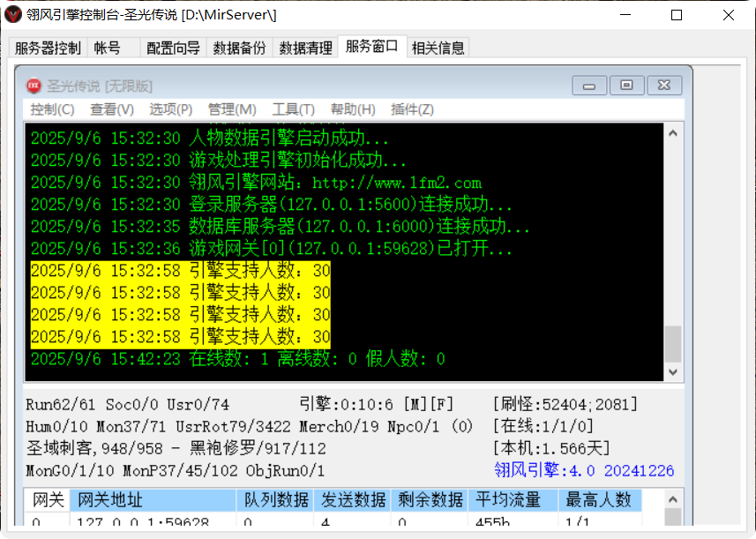Open the 帮助(H) menu
Image resolution: width=756 pixels, height=539 pixels.
point(351,109)
